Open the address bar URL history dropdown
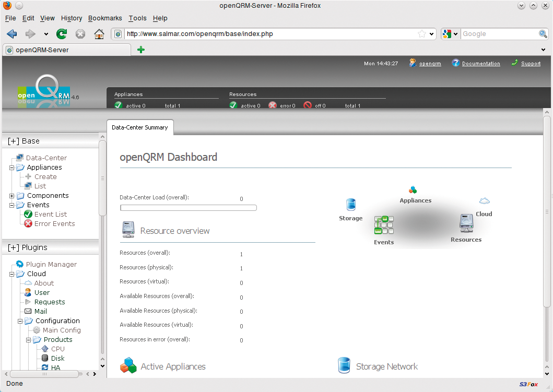Image resolution: width=553 pixels, height=392 pixels. pyautogui.click(x=431, y=34)
